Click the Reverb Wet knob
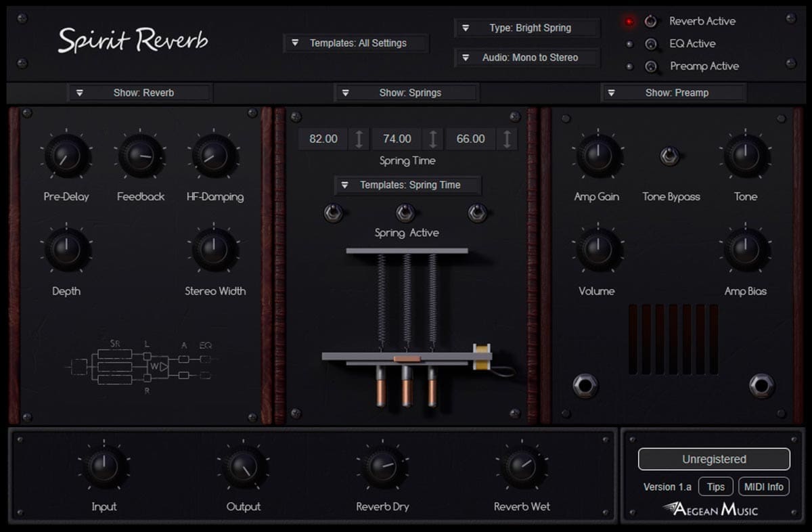 point(522,466)
